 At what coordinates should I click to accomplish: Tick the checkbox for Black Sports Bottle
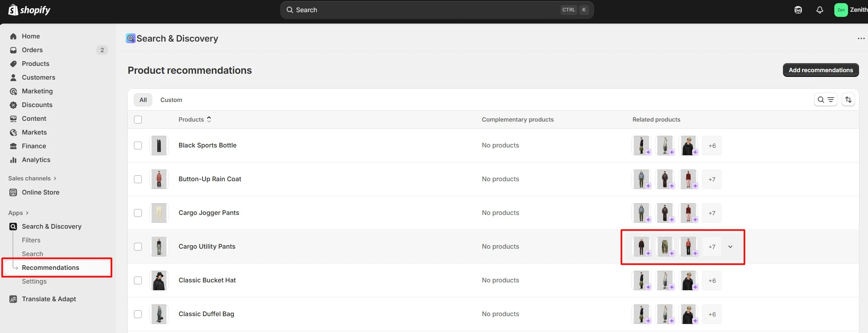(138, 146)
